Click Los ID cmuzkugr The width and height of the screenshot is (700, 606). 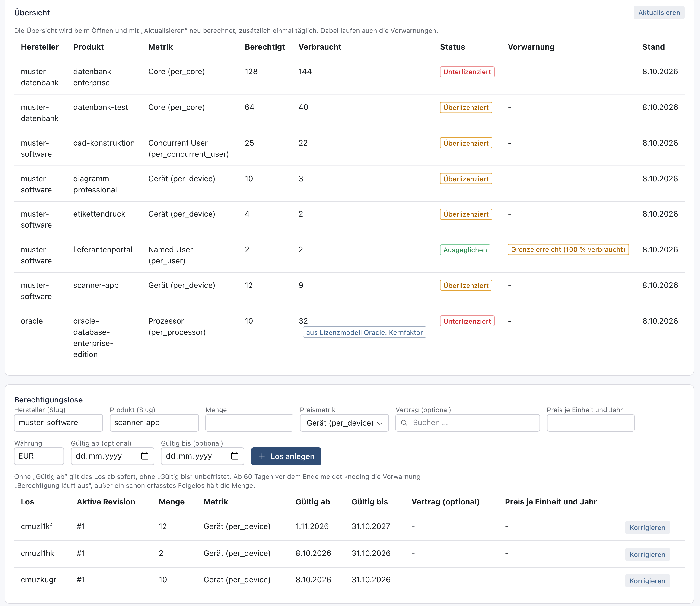(38, 580)
